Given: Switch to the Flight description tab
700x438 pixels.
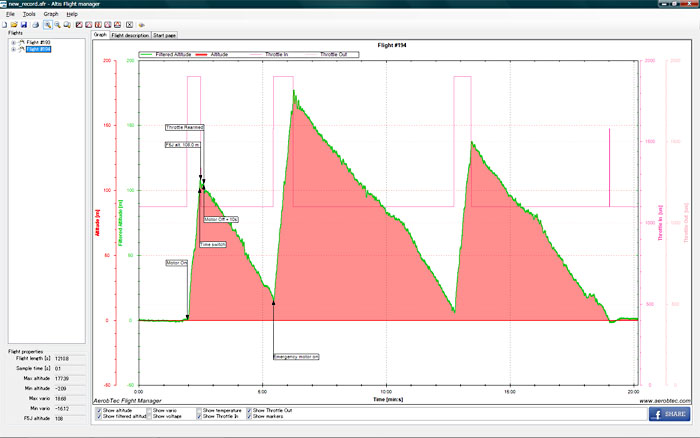Looking at the screenshot, I should [130, 35].
